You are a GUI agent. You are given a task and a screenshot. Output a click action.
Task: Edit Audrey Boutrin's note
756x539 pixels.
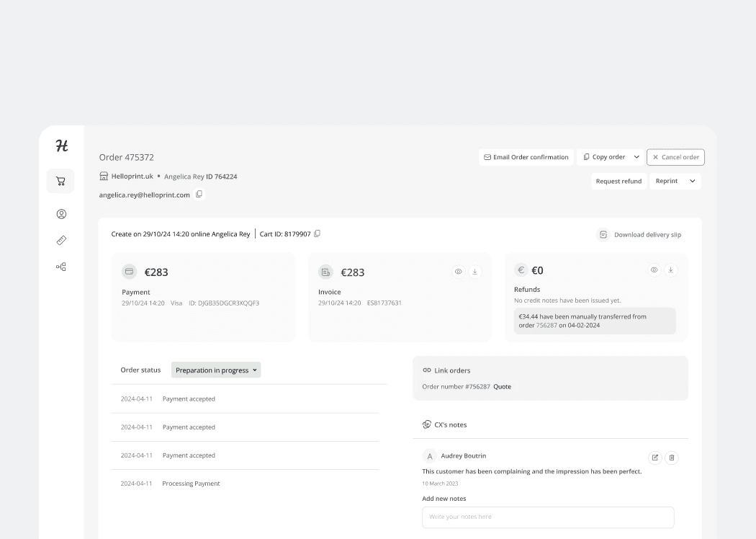pyautogui.click(x=654, y=458)
